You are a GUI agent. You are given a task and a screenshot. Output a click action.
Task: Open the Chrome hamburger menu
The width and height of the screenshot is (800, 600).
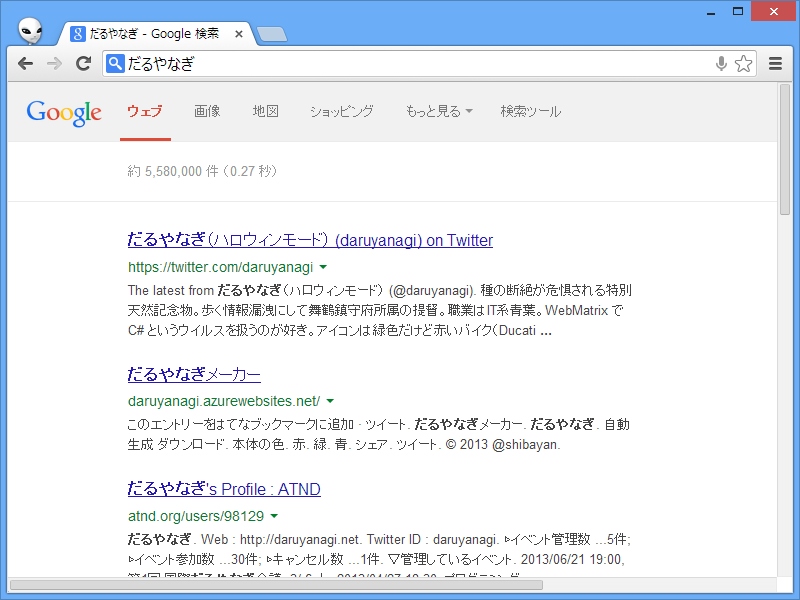[x=776, y=64]
